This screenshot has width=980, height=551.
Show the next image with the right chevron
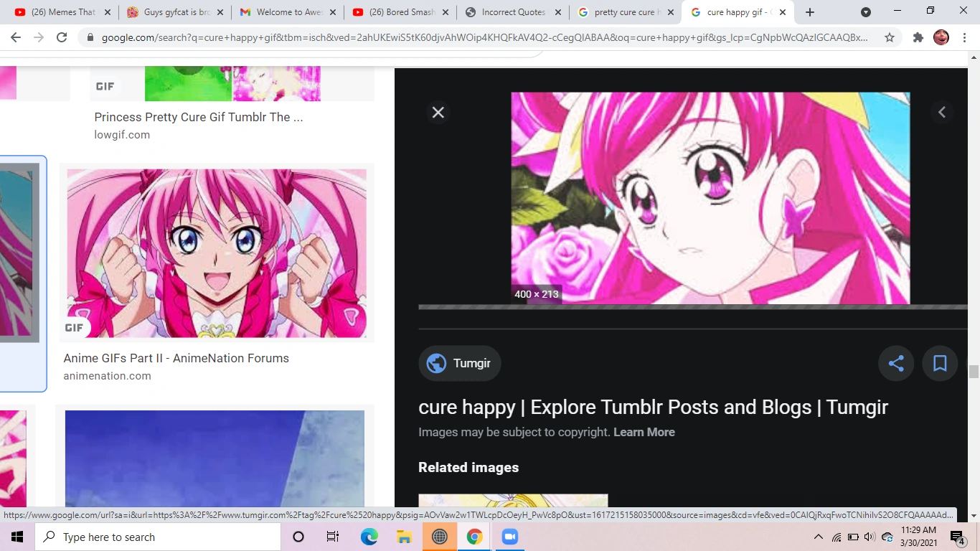pos(941,111)
